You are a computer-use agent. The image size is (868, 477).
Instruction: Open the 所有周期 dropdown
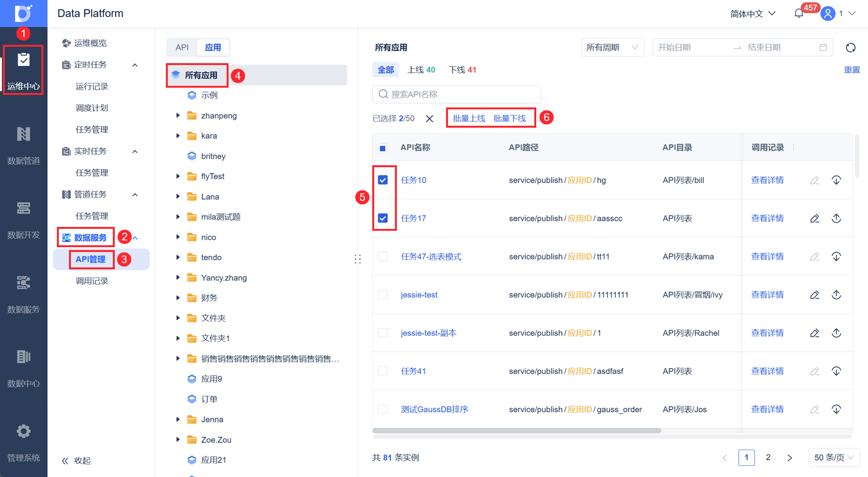click(612, 47)
